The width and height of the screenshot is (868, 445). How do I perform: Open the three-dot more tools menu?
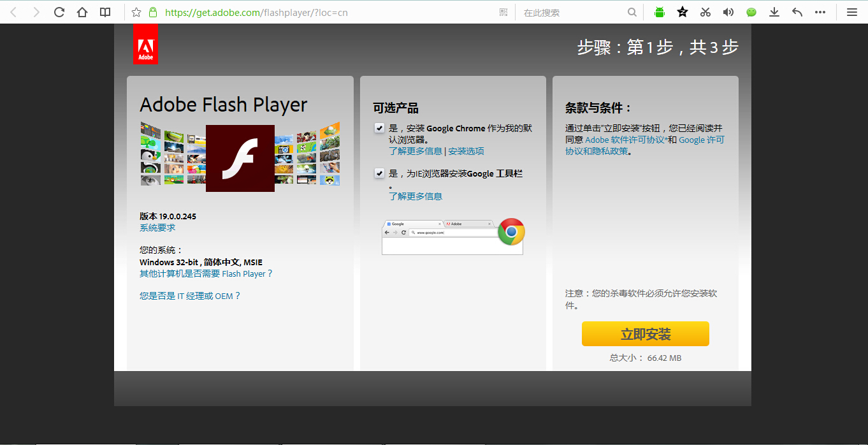pyautogui.click(x=820, y=12)
